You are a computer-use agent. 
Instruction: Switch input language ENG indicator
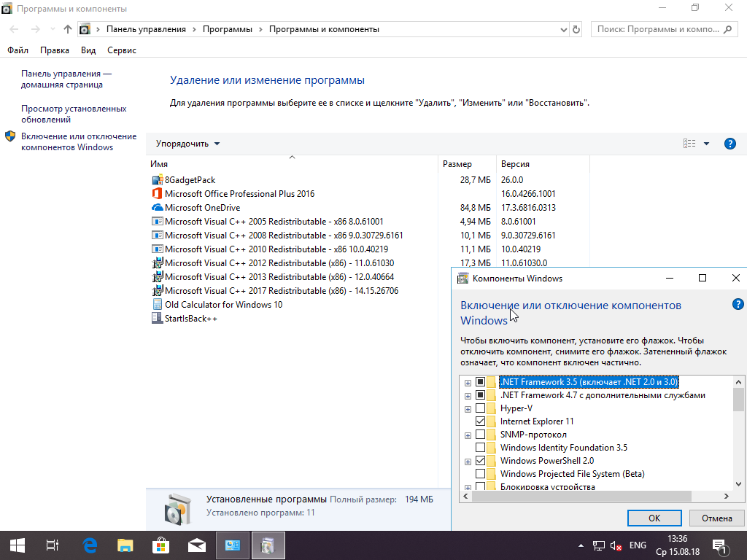coord(638,545)
